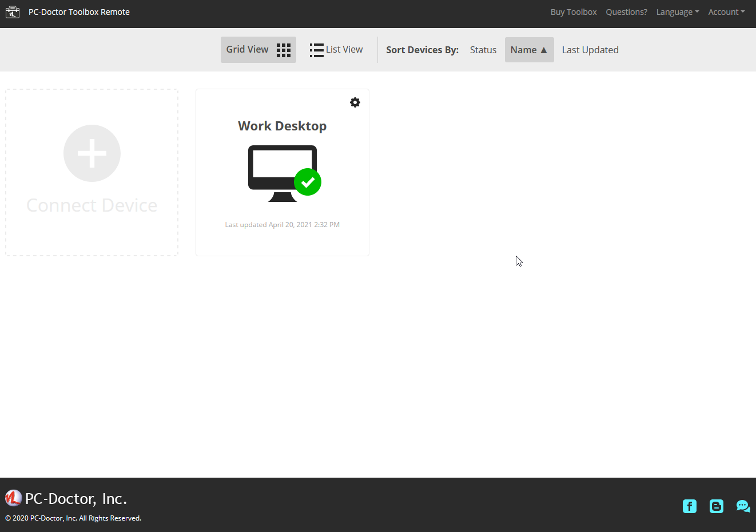Sort devices by Name
756x532 pixels.
click(x=529, y=50)
